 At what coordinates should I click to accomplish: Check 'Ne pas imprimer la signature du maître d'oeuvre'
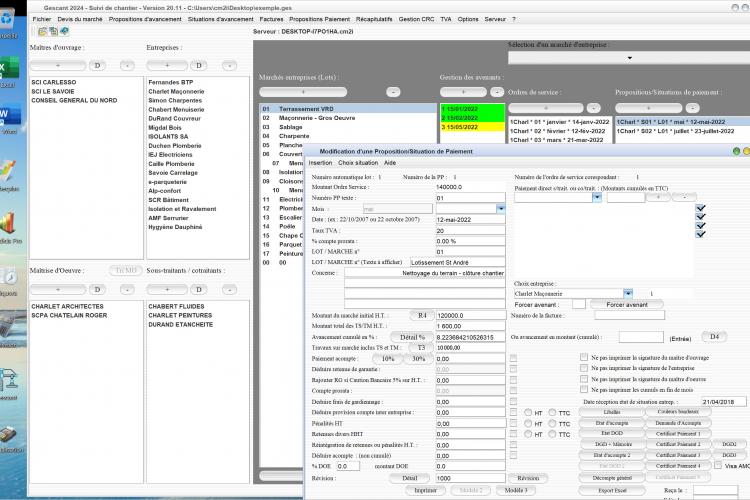pos(584,379)
